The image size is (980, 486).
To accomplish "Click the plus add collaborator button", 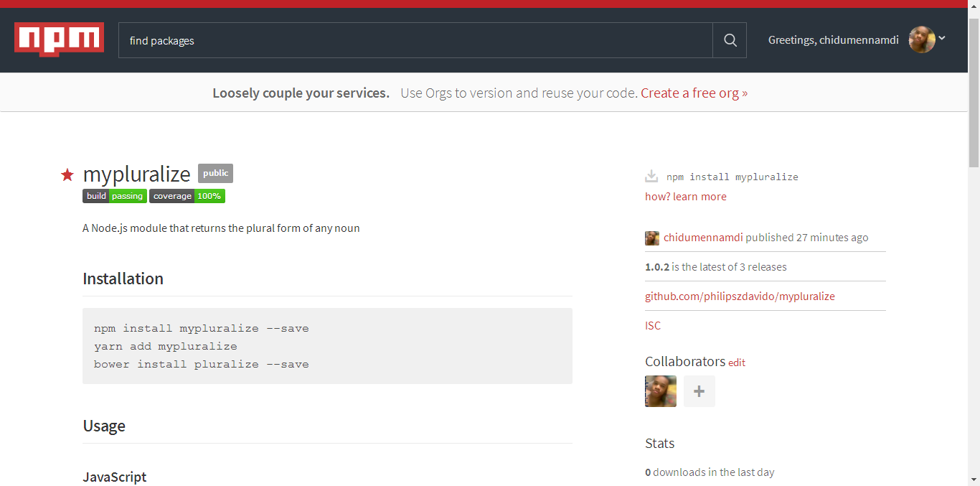I will [x=699, y=391].
